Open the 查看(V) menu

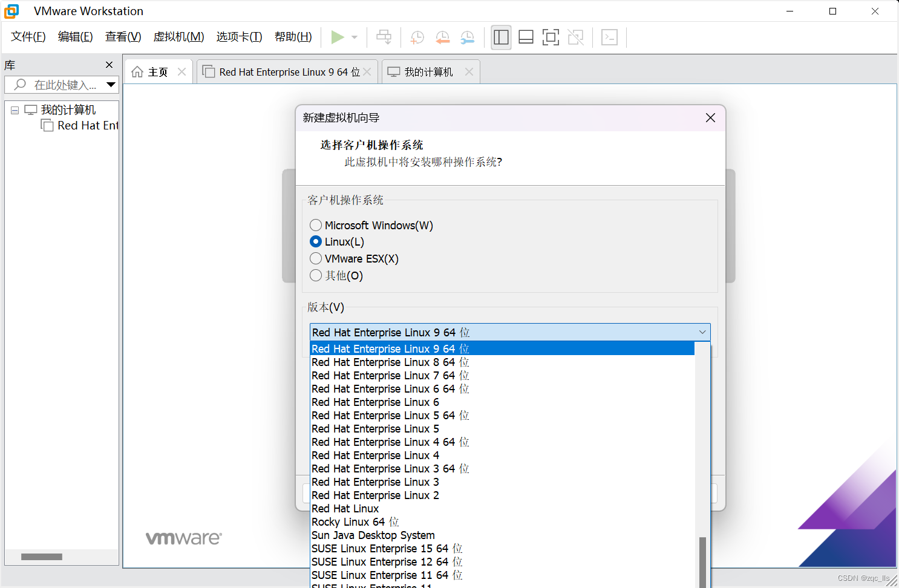point(123,37)
